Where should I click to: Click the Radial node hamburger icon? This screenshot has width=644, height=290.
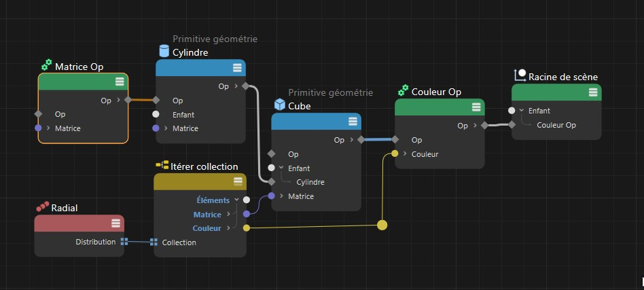coord(115,223)
